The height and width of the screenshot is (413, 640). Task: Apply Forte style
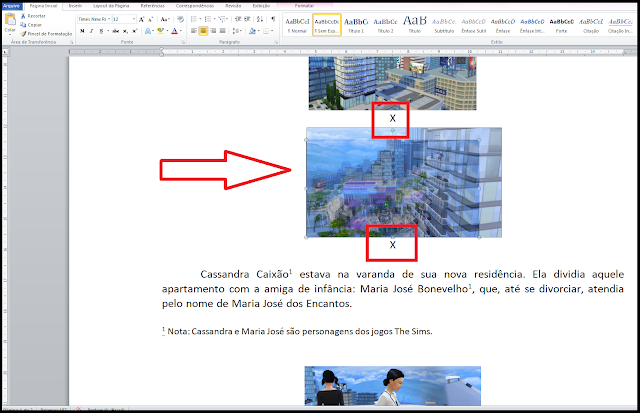[x=562, y=25]
